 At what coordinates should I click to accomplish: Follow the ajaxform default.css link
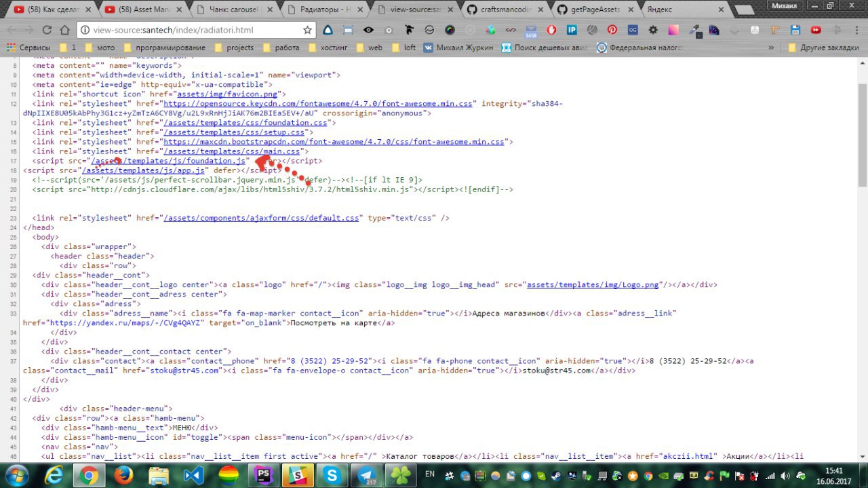[261, 218]
